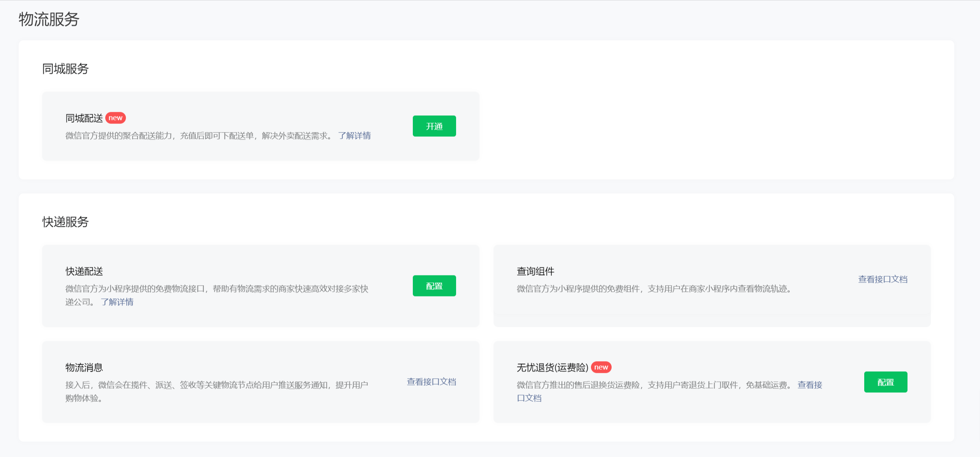Open 查看接口文档 link for 物流消息

pos(431,382)
